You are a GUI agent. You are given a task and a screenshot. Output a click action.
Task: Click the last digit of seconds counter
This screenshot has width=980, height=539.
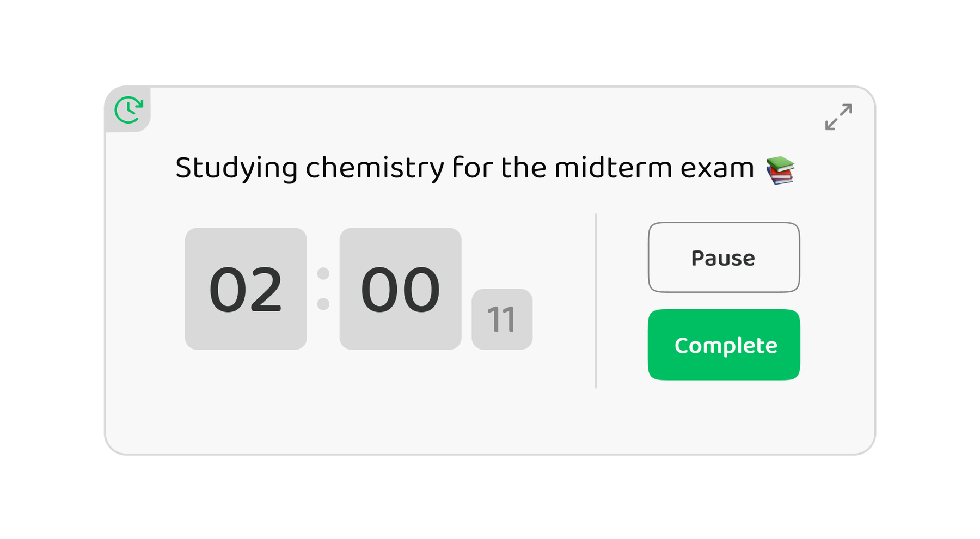click(x=509, y=320)
